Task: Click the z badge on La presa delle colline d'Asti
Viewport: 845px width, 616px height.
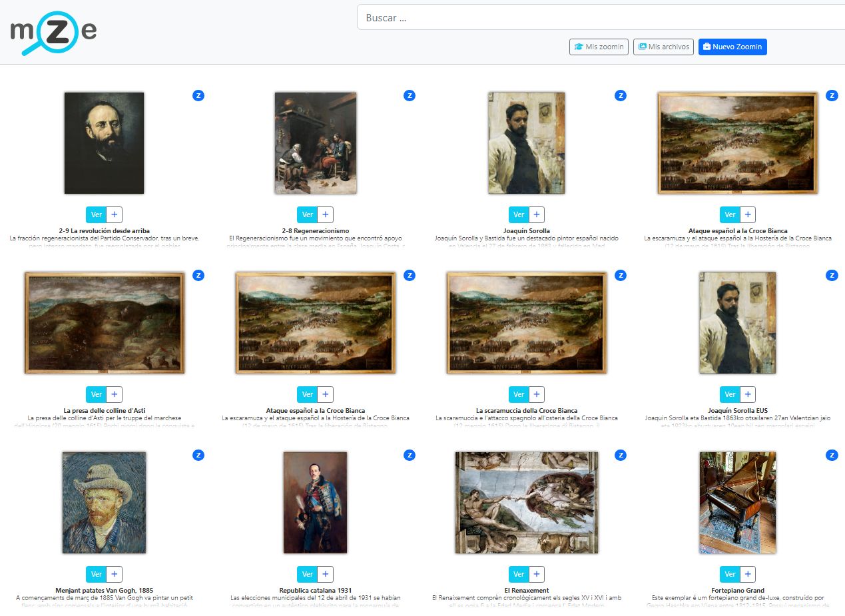Action: click(198, 275)
